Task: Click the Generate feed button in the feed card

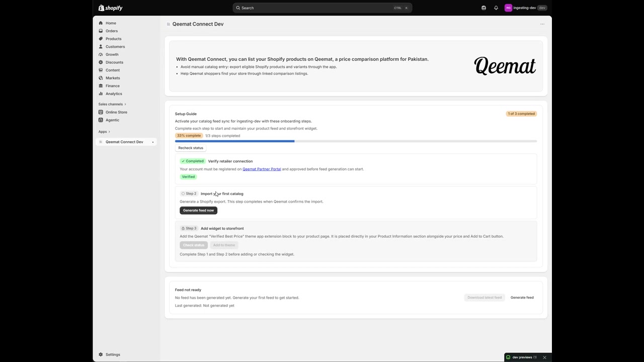Action: (x=522, y=298)
